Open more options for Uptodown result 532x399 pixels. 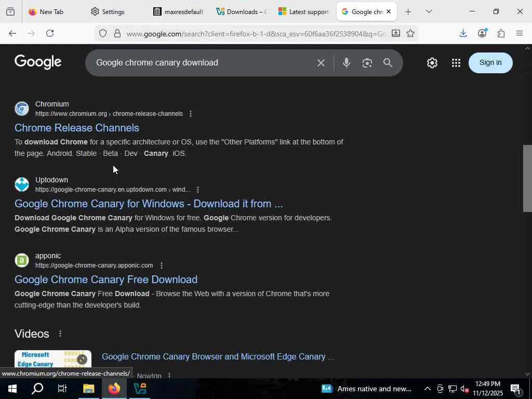(198, 190)
